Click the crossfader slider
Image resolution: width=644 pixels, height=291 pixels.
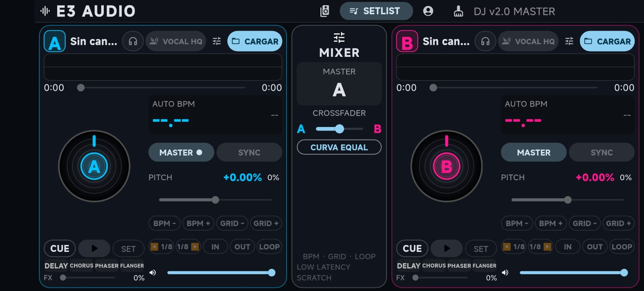tap(339, 129)
